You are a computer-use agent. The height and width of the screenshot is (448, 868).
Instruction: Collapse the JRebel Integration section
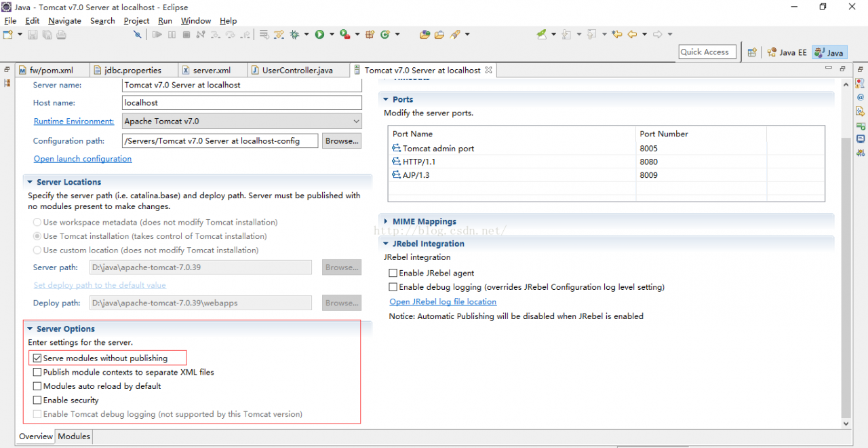click(x=386, y=244)
